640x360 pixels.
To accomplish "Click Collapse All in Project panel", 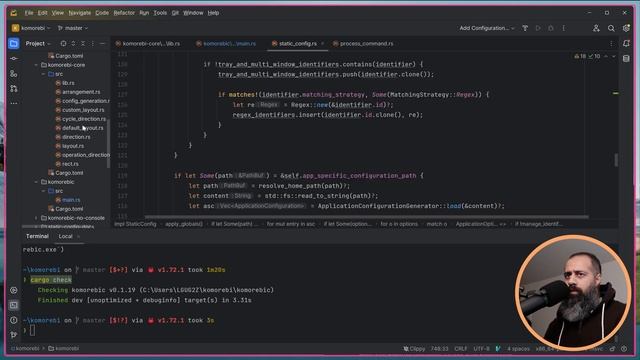I will pos(83,43).
